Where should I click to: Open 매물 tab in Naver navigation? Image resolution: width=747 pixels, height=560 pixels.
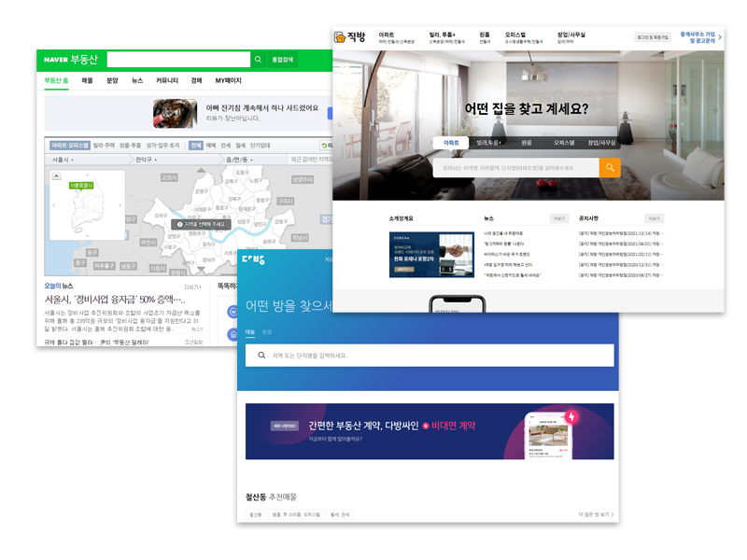click(x=87, y=80)
